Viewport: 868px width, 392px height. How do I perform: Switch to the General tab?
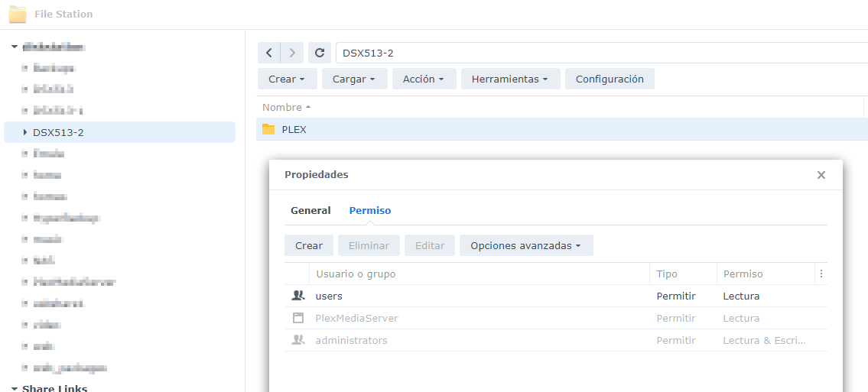[x=310, y=211]
